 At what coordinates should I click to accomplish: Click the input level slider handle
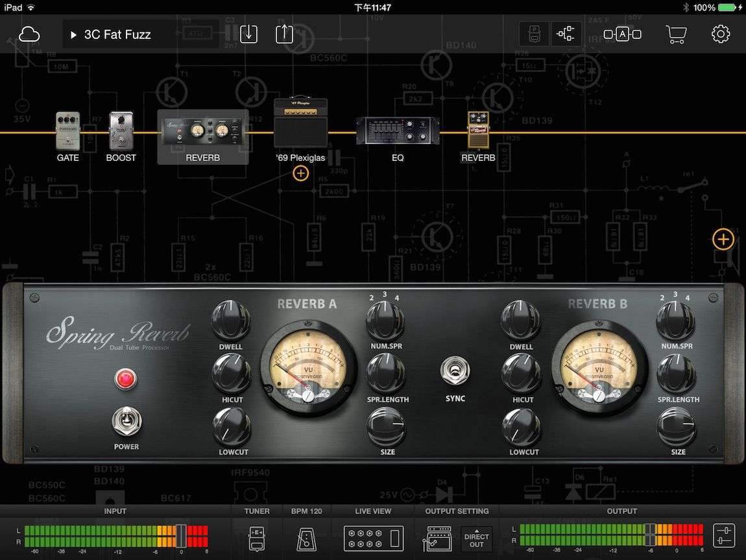[181, 536]
